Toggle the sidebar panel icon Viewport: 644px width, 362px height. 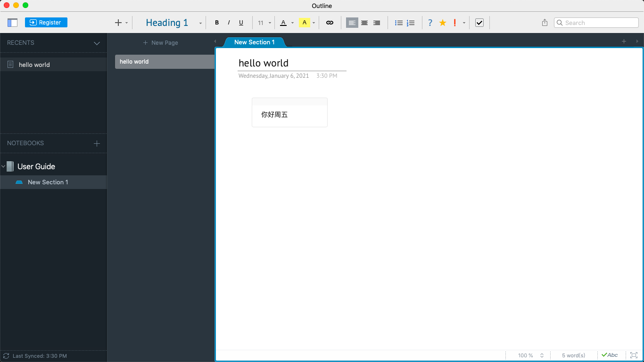[12, 23]
